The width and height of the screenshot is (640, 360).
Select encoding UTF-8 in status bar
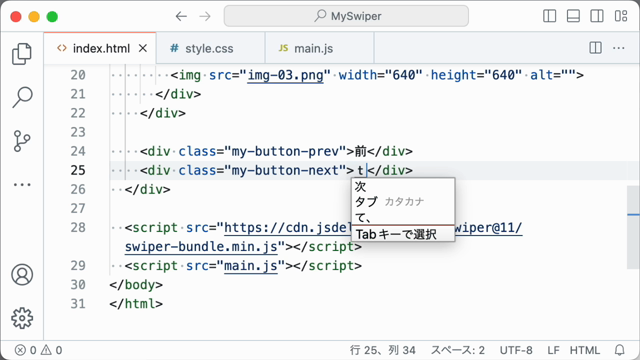[x=516, y=350]
